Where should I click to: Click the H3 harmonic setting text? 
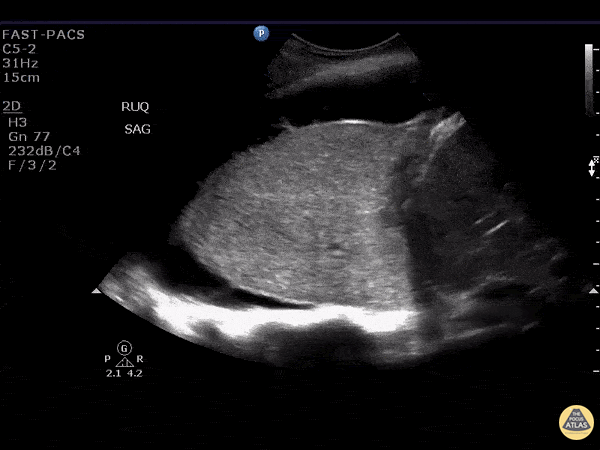(18, 122)
